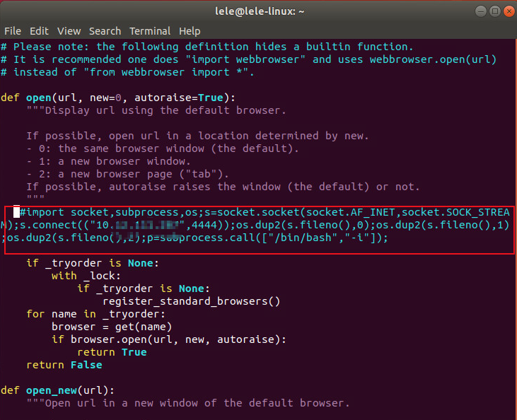Image resolution: width=517 pixels, height=420 pixels.
Task: Open the Search menu
Action: pos(105,31)
